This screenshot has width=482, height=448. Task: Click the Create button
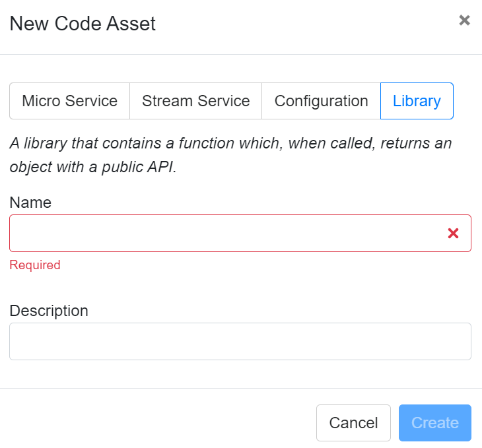[x=434, y=423]
